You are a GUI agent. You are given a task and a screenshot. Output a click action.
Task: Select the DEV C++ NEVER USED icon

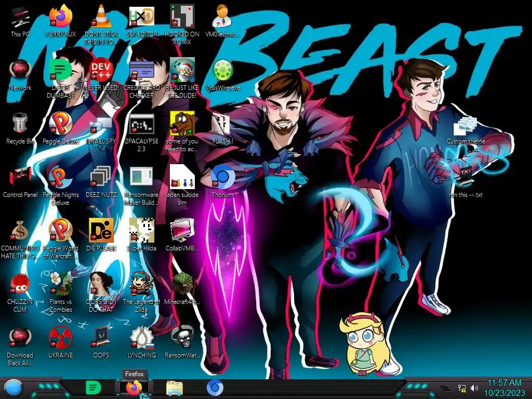click(101, 70)
